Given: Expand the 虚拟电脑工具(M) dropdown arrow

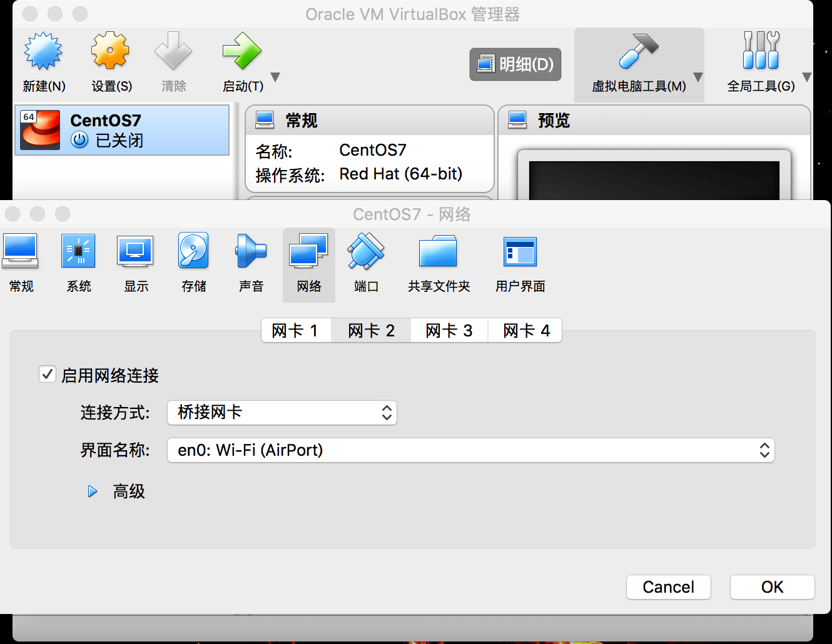Looking at the screenshot, I should coord(698,78).
